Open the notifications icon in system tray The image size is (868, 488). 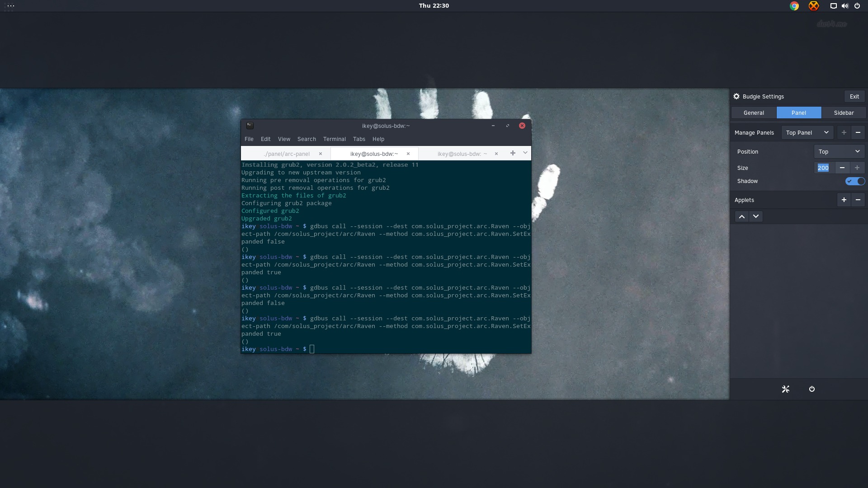[833, 6]
